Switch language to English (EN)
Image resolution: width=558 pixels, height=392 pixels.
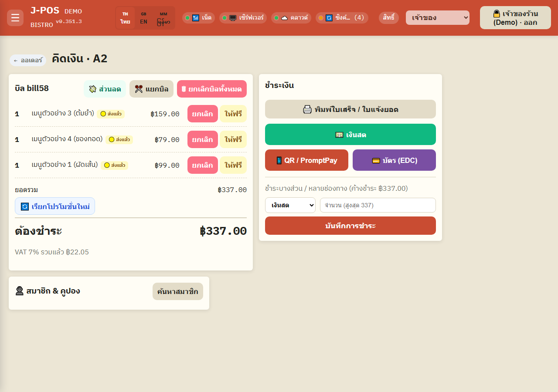143,18
